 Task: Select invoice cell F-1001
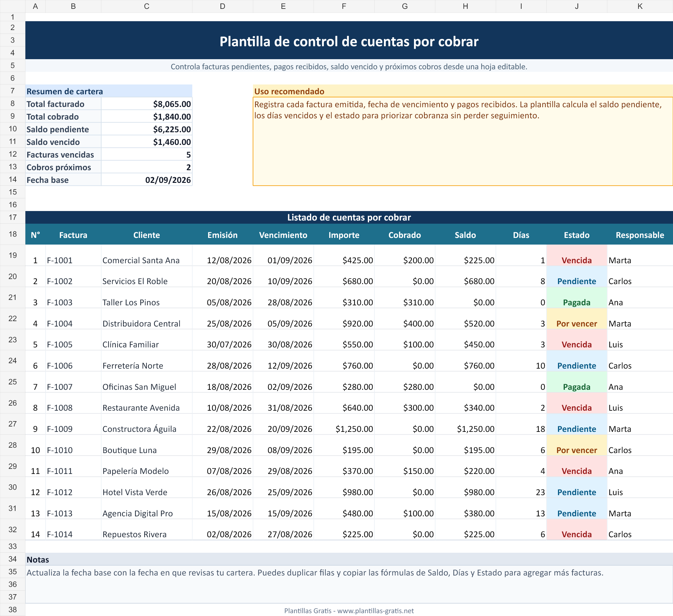[x=73, y=255]
